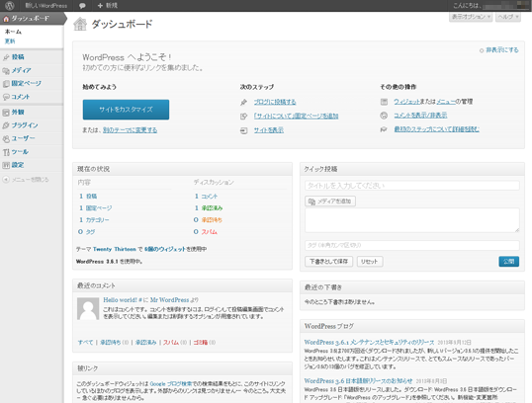This screenshot has height=403, width=532.
Task: Click the Appearance icon in sidebar
Action: point(6,113)
